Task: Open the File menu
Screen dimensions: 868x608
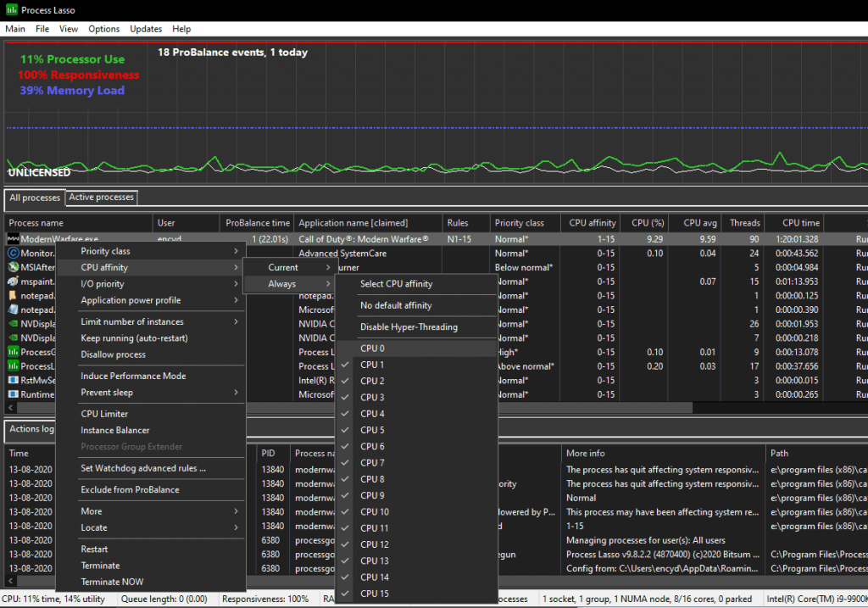Action: [42, 29]
